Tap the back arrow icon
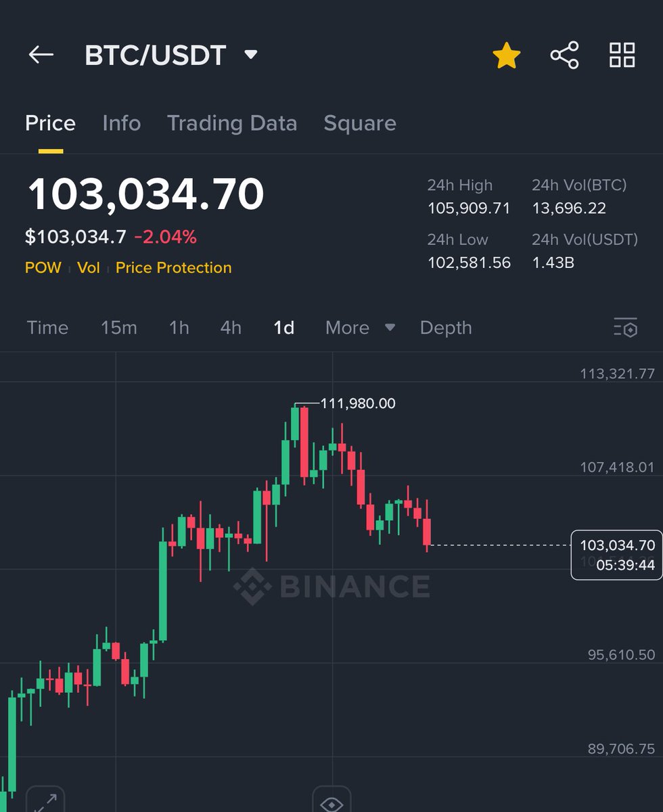663x812 pixels. pyautogui.click(x=41, y=55)
